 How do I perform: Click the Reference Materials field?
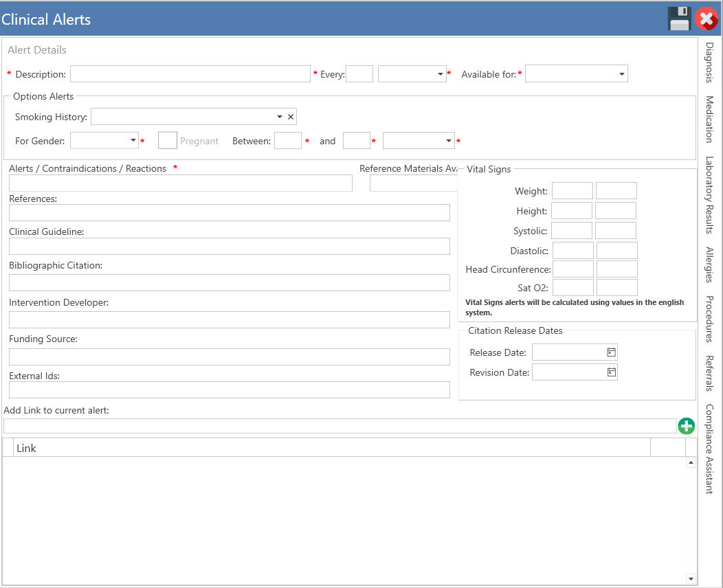[414, 183]
